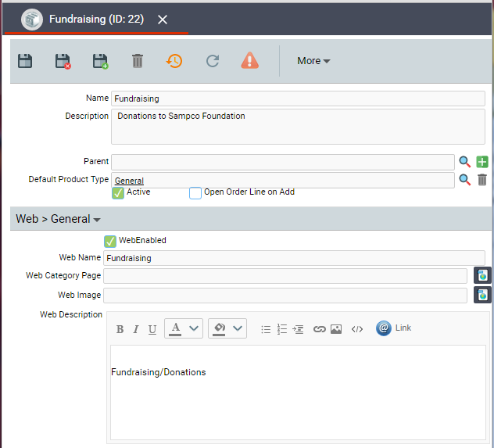Search Default Product Type magnifier icon
This screenshot has width=494, height=448.
tap(465, 180)
